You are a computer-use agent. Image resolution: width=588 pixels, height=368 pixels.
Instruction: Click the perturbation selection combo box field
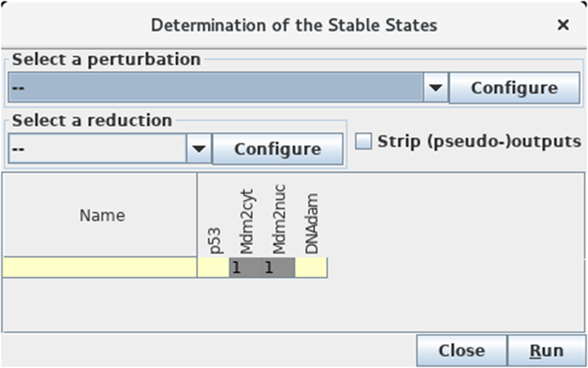coord(215,87)
